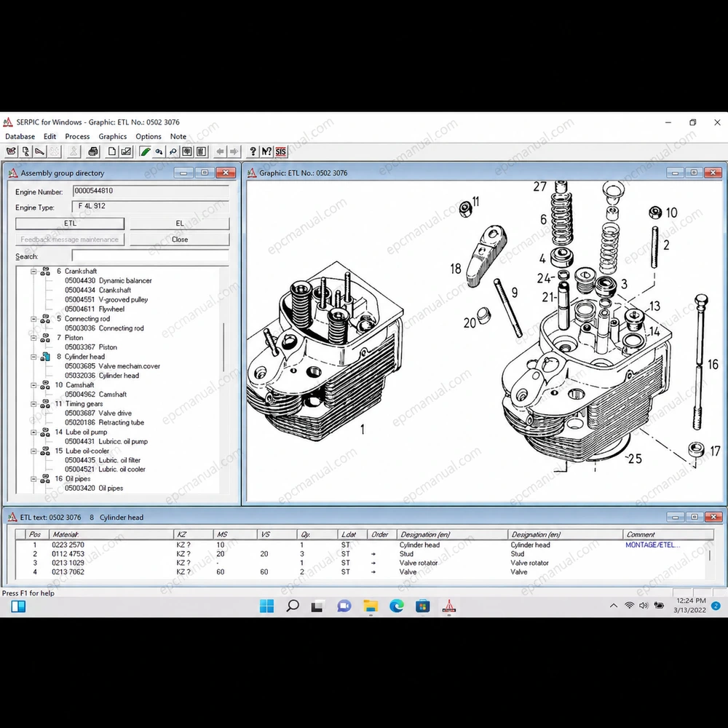Click the second toolbar icon, the document with arrow
Image resolution: width=728 pixels, height=728 pixels.
[25, 151]
